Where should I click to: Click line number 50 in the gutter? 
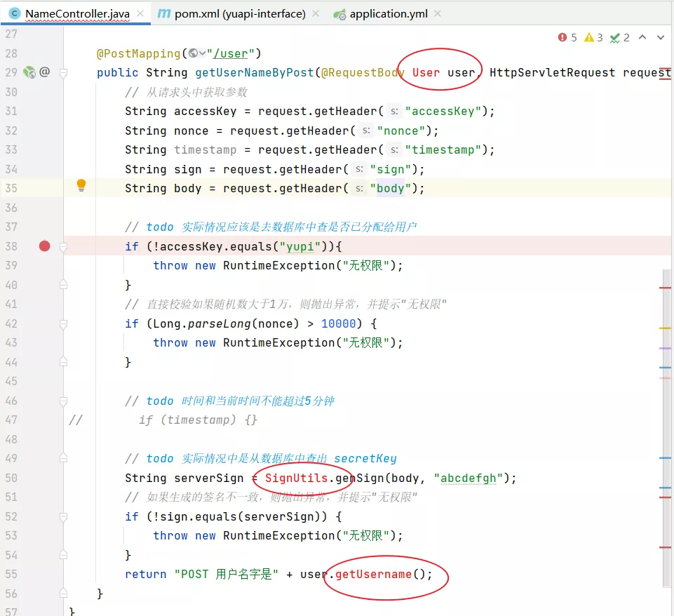[12, 478]
